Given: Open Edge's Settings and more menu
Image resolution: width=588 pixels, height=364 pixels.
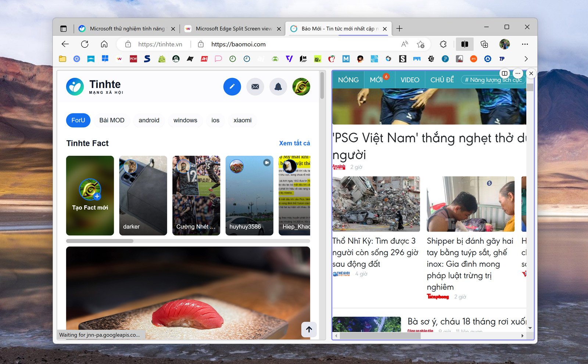Looking at the screenshot, I should click(525, 44).
